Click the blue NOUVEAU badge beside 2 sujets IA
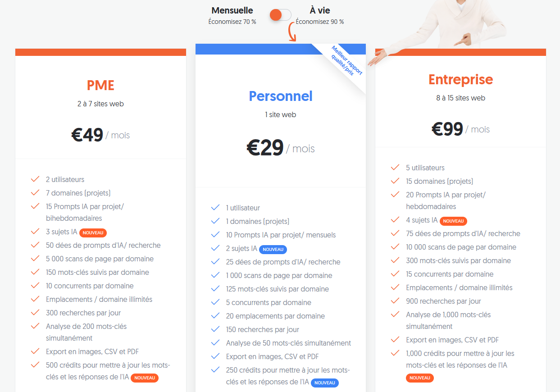This screenshot has height=392, width=560. click(x=273, y=250)
